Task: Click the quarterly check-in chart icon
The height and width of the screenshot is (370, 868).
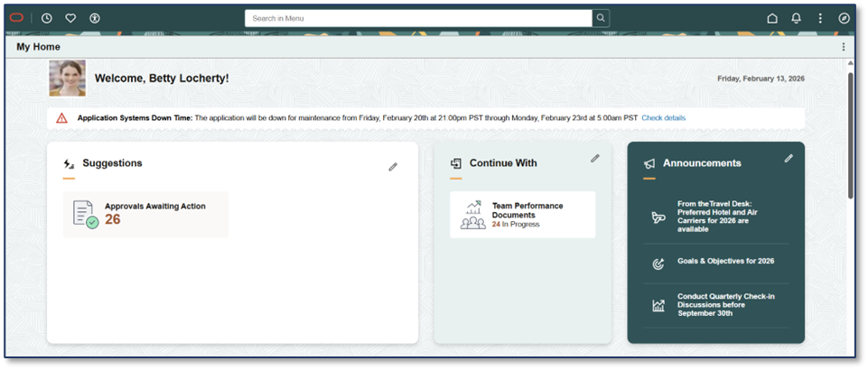Action: tap(658, 305)
